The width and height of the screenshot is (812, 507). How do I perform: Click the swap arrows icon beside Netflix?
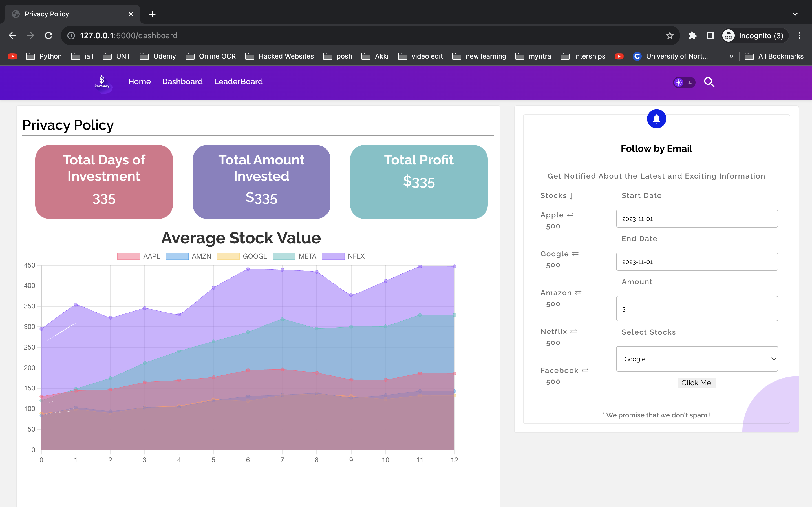pos(573,331)
